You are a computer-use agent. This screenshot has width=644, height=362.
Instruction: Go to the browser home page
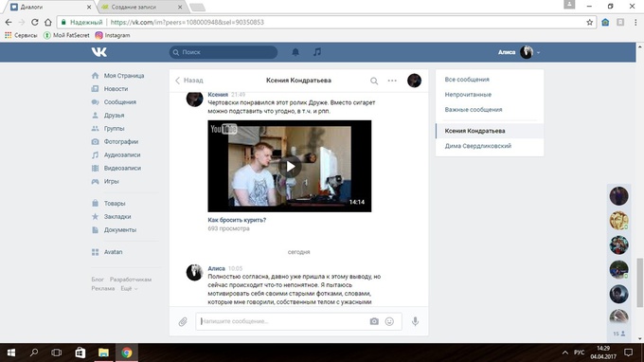coord(48,22)
